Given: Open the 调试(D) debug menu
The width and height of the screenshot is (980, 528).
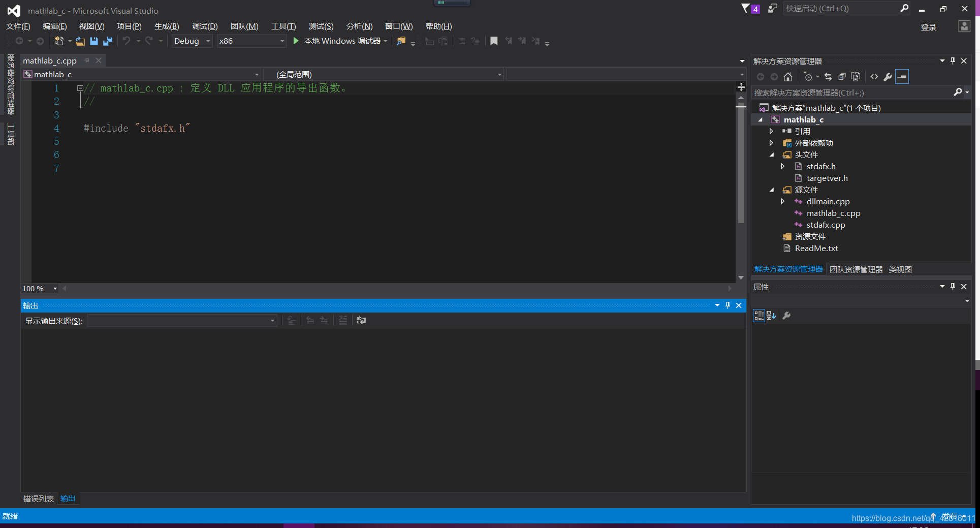Looking at the screenshot, I should 205,26.
